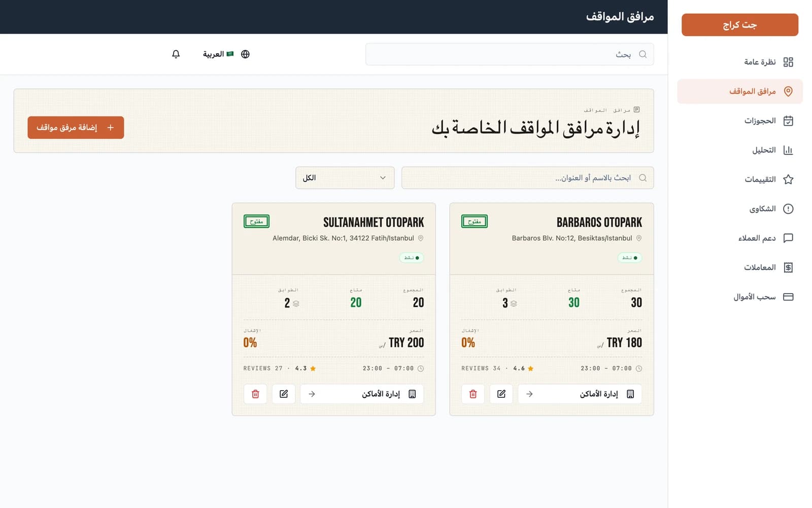
Task: Open نظرة عامة in the sidebar
Action: tap(740, 62)
